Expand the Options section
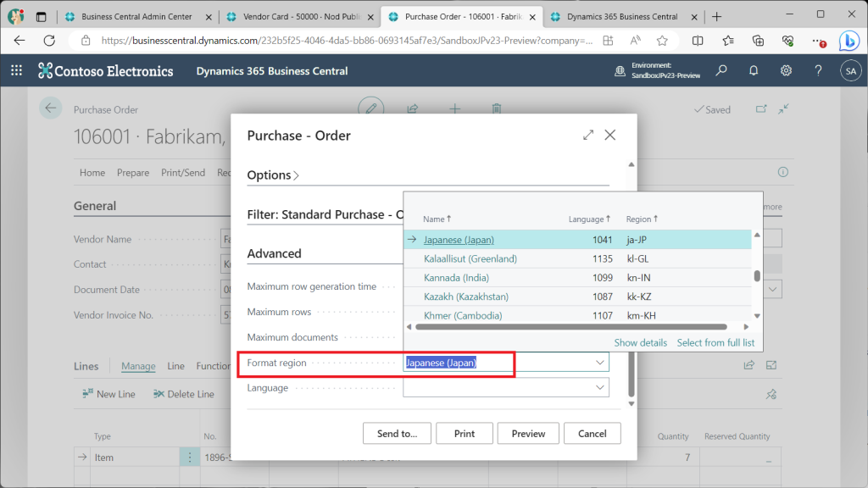This screenshot has height=488, width=868. pyautogui.click(x=273, y=175)
